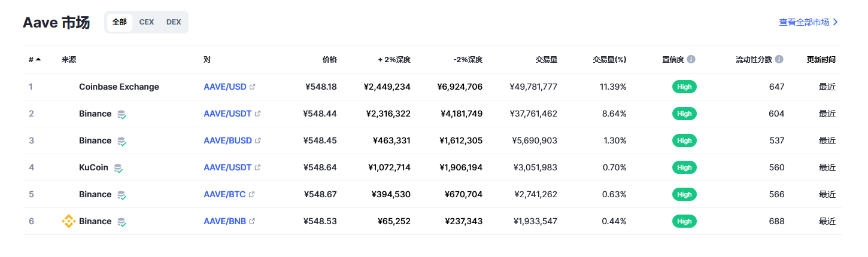The width and height of the screenshot is (868, 257).
Task: Click the external link icon beside AAVE/BNB
Action: (252, 221)
